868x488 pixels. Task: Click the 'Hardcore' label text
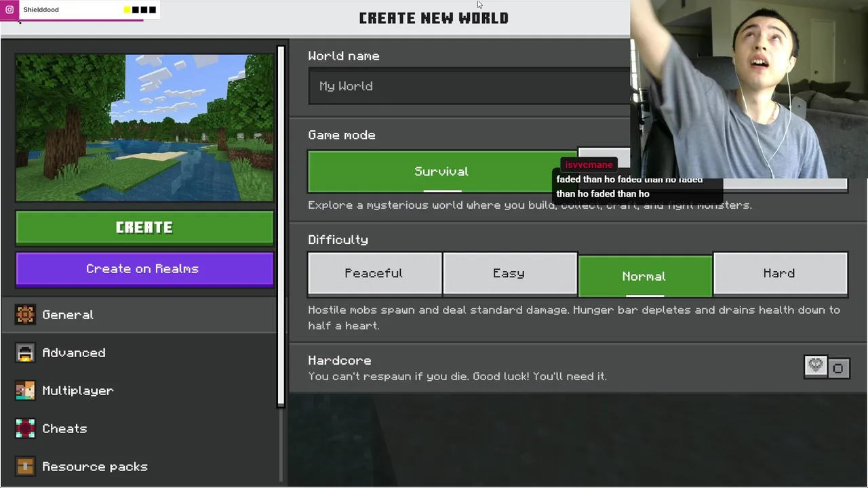[340, 361]
